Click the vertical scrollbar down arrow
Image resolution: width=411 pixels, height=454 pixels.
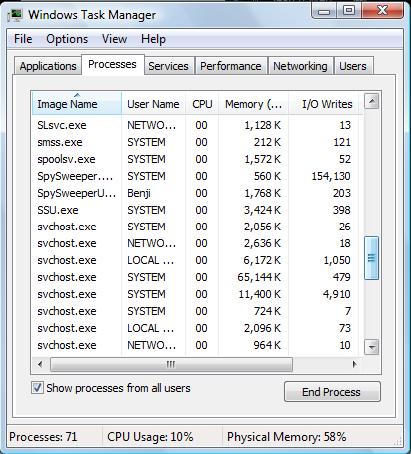coord(372,347)
